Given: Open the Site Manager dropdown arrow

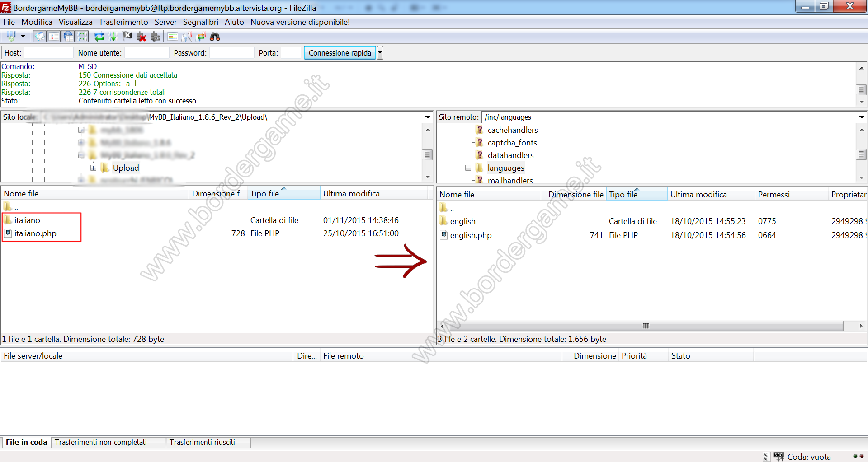Looking at the screenshot, I should coord(23,37).
